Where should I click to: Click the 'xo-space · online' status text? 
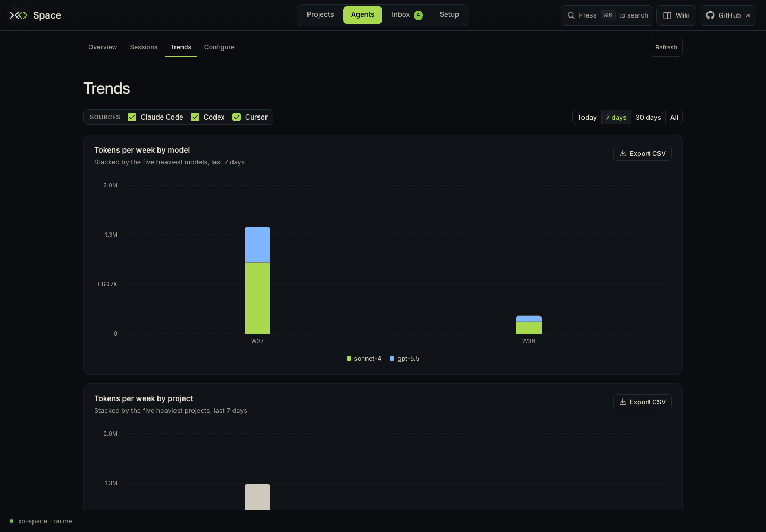pyautogui.click(x=45, y=521)
